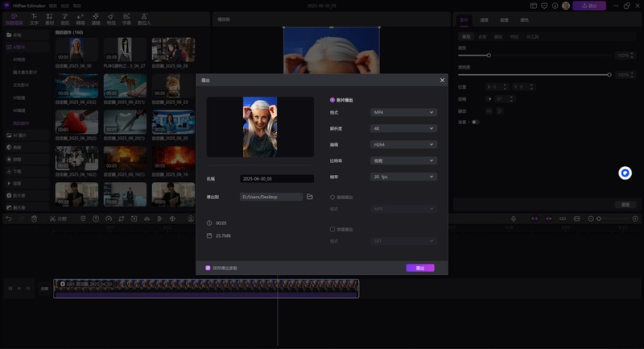Open the frame rate dropdown showing 30 fps
The height and width of the screenshot is (349, 644).
point(403,177)
